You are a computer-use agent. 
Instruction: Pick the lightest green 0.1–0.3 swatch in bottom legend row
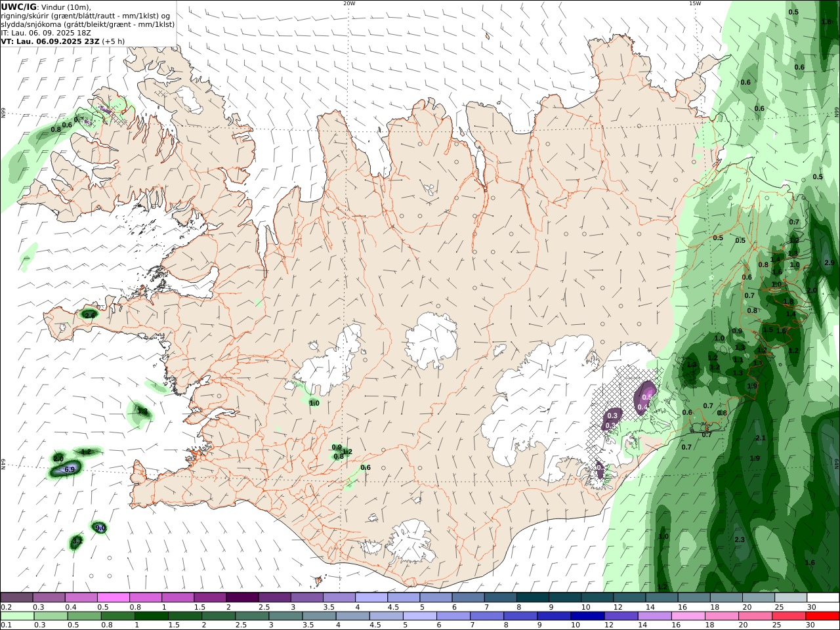[17, 616]
